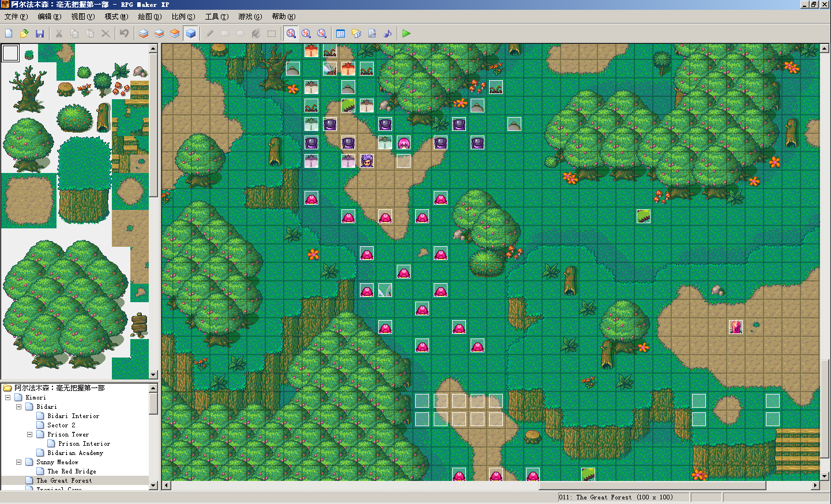
Task: Pick the tree stump tile in tileset
Action: pyautogui.click(x=66, y=89)
